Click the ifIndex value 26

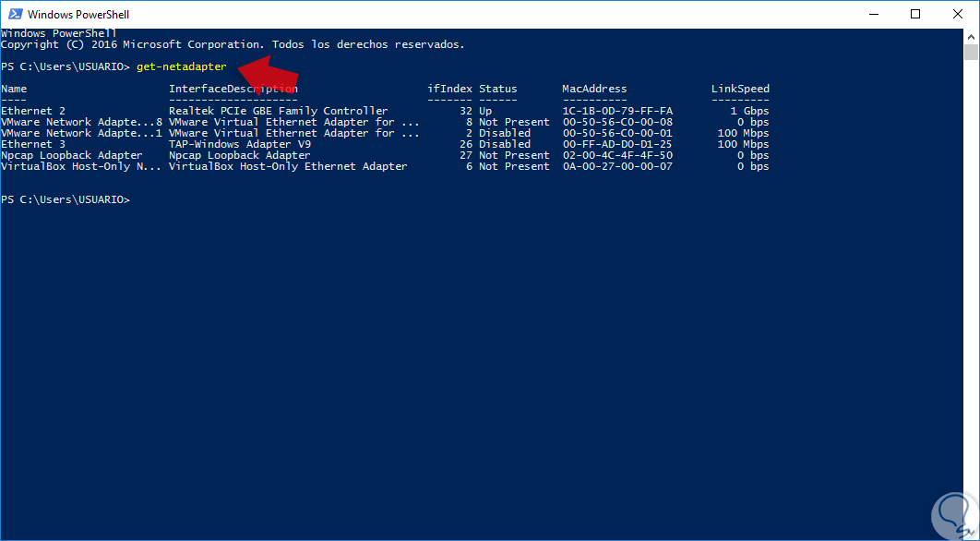coord(466,144)
